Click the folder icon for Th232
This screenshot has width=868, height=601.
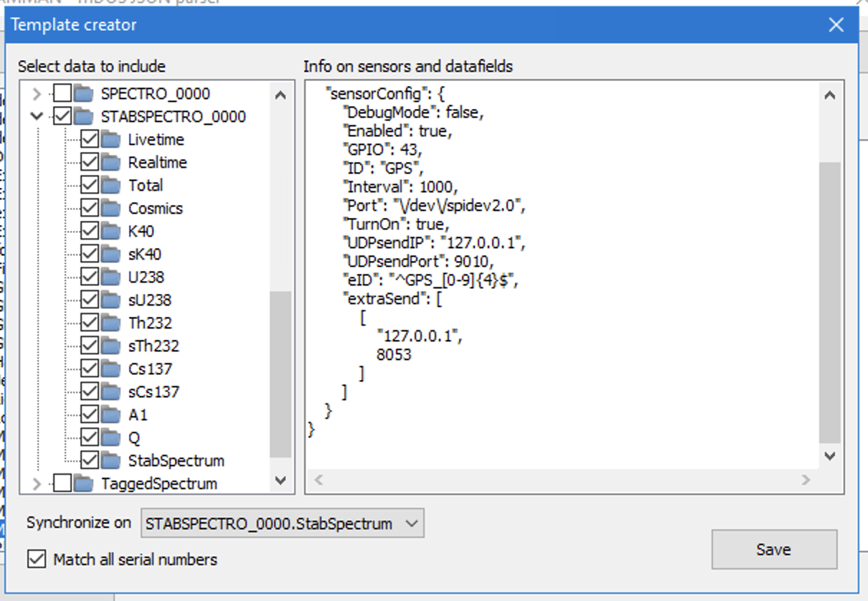tap(111, 323)
